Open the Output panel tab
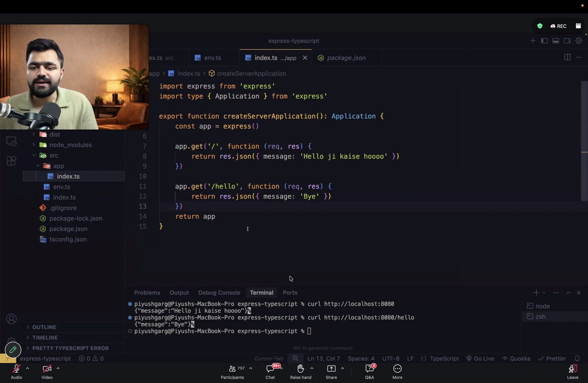The height and width of the screenshot is (383, 588). click(x=179, y=293)
